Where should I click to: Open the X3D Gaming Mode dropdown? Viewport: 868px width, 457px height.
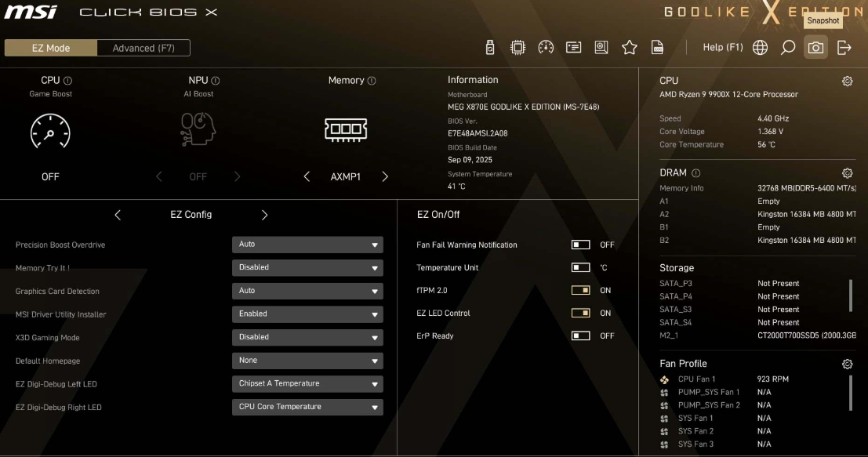[x=307, y=338]
